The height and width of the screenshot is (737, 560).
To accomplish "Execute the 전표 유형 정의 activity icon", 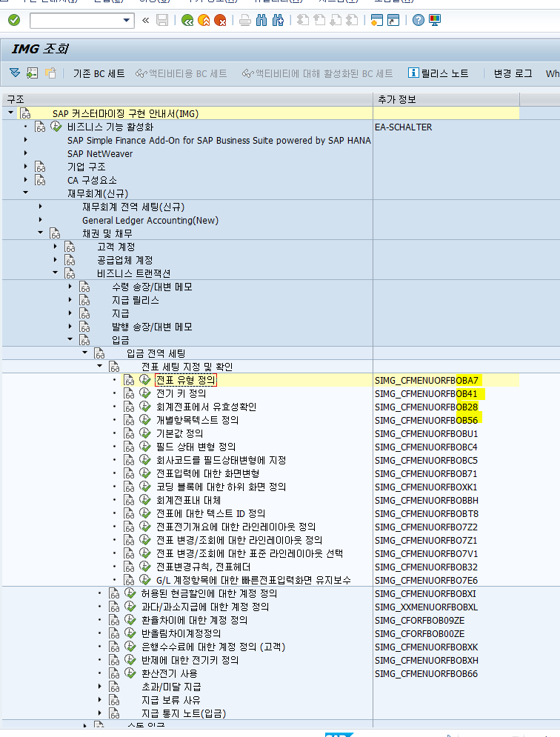I will click(145, 380).
